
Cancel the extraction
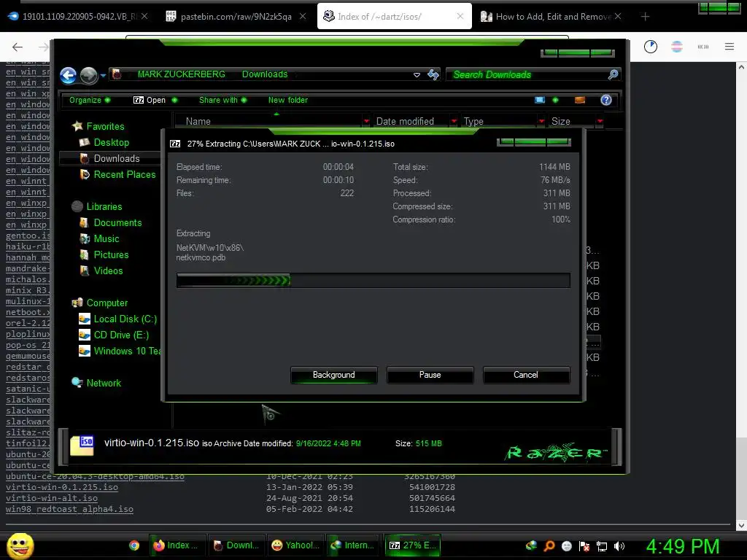526,375
